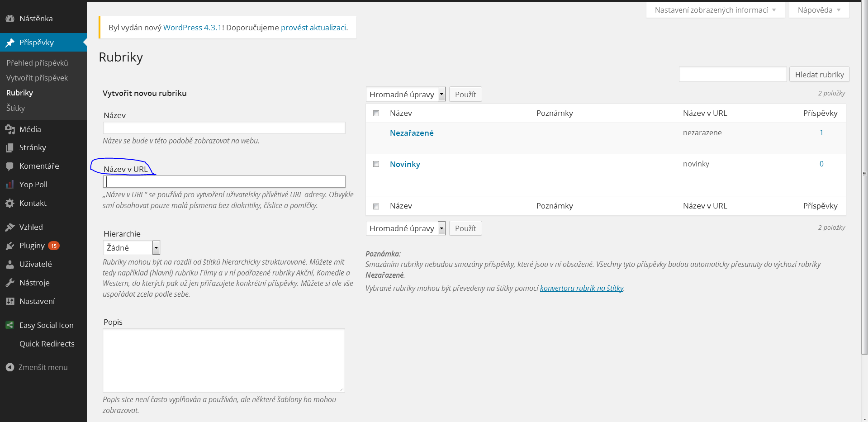Click the Pluginy plug icon
This screenshot has width=868, height=422.
[x=10, y=246]
